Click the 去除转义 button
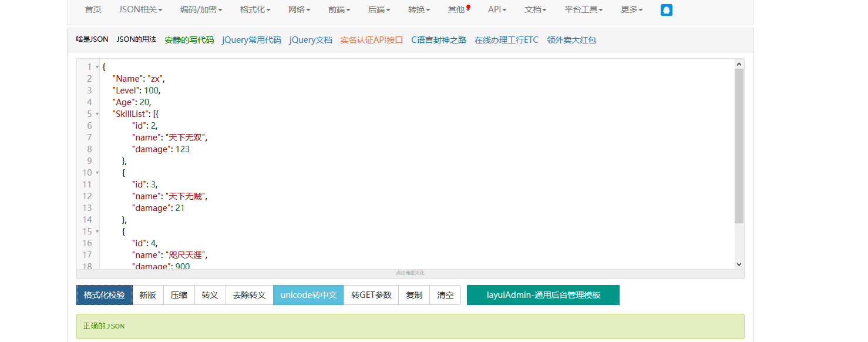The height and width of the screenshot is (342, 868). click(250, 295)
